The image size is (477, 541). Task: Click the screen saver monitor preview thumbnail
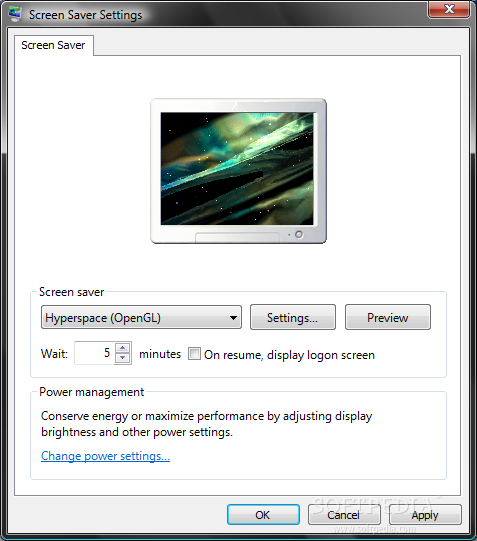pyautogui.click(x=238, y=171)
